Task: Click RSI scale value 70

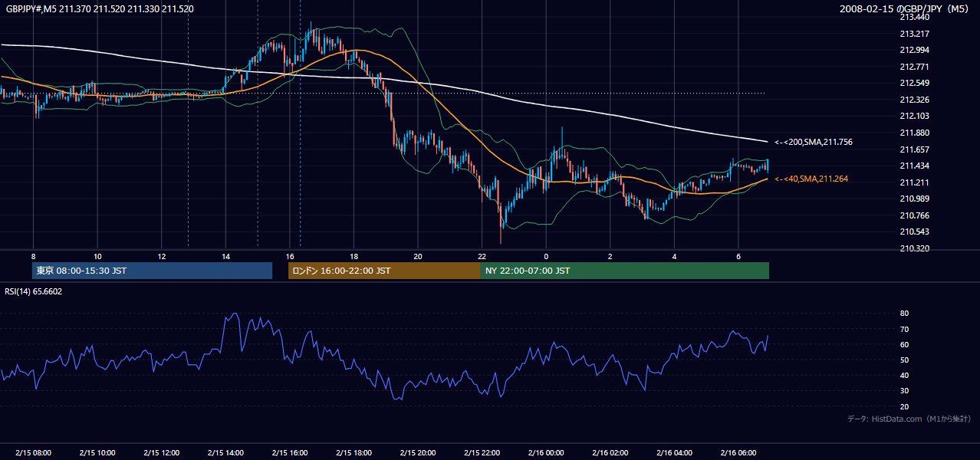Action: tap(904, 329)
